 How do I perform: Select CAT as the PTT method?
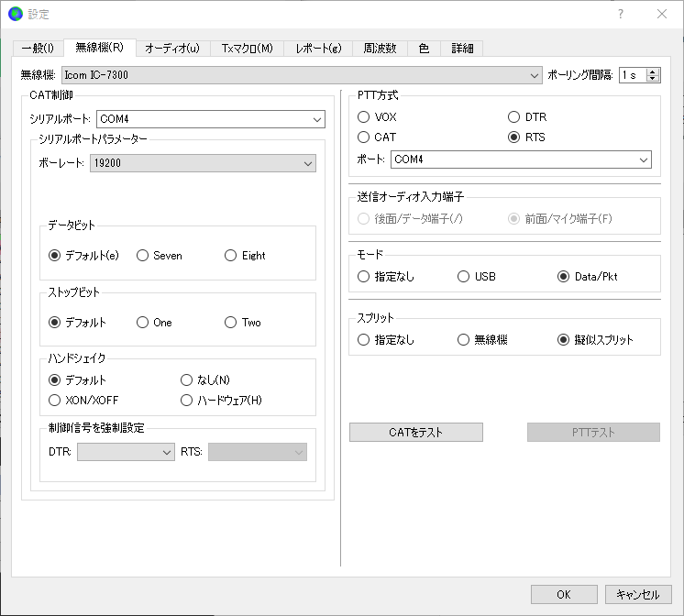tap(377, 137)
